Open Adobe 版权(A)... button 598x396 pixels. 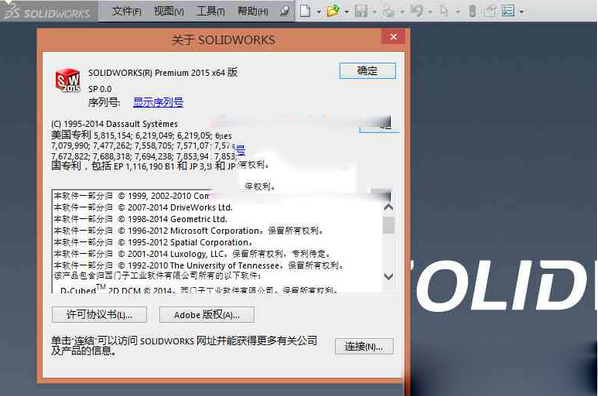tap(207, 315)
